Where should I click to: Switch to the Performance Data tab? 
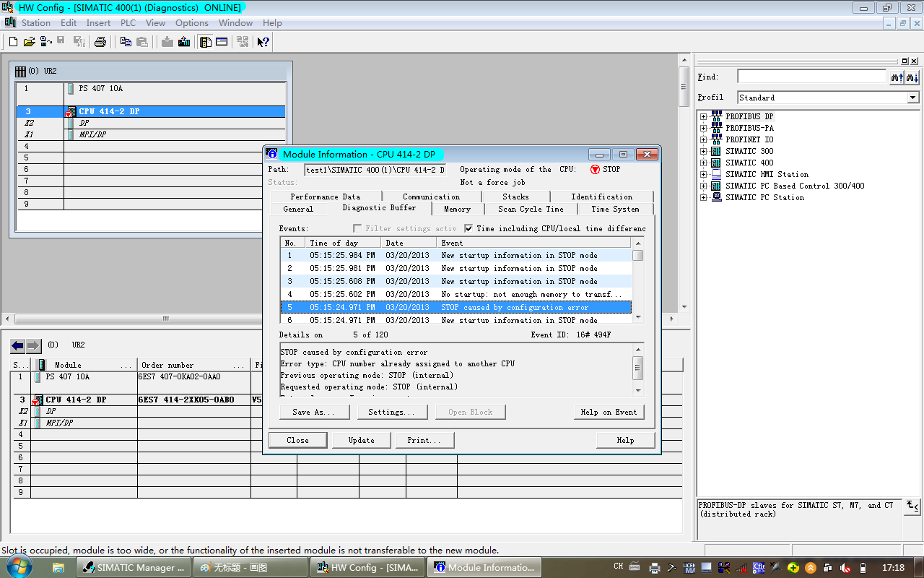[x=326, y=197]
